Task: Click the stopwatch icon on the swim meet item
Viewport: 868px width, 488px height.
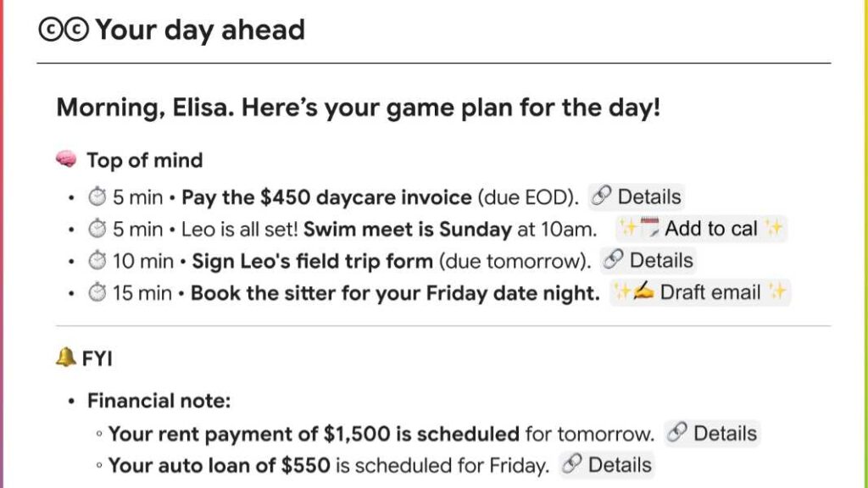Action: (97, 229)
